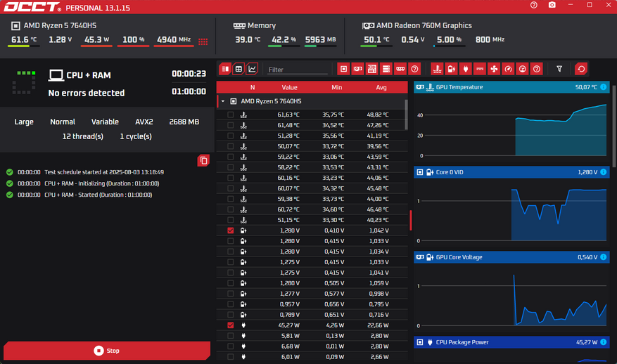Viewport: 617px width, 364px height.
Task: Open info for GPU Core Voltage graph
Action: click(603, 257)
